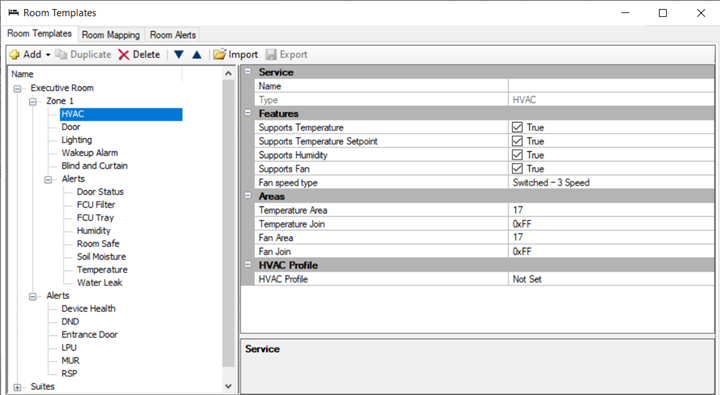Open the Add dropdown arrow
720x395 pixels.
point(48,55)
